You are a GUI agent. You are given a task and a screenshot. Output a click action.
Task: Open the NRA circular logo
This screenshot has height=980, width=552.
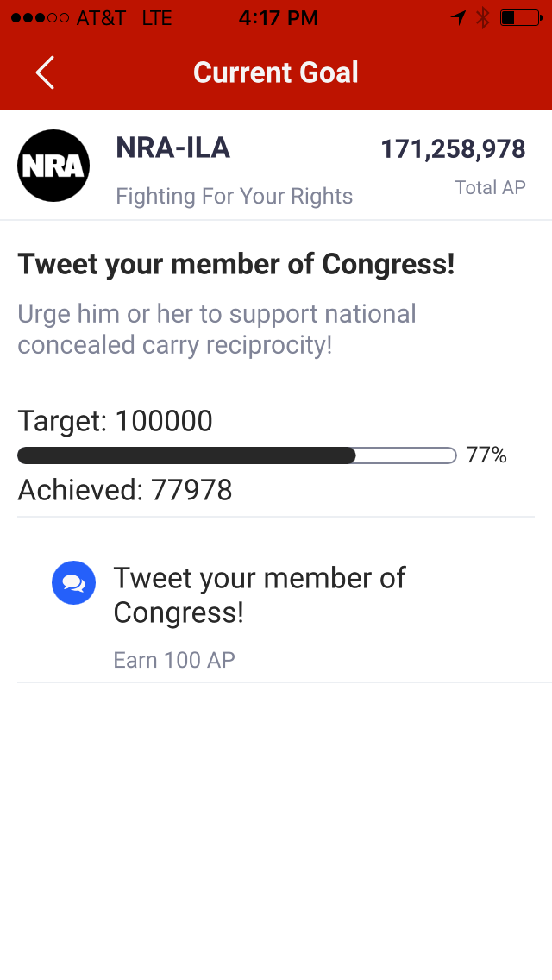coord(53,166)
